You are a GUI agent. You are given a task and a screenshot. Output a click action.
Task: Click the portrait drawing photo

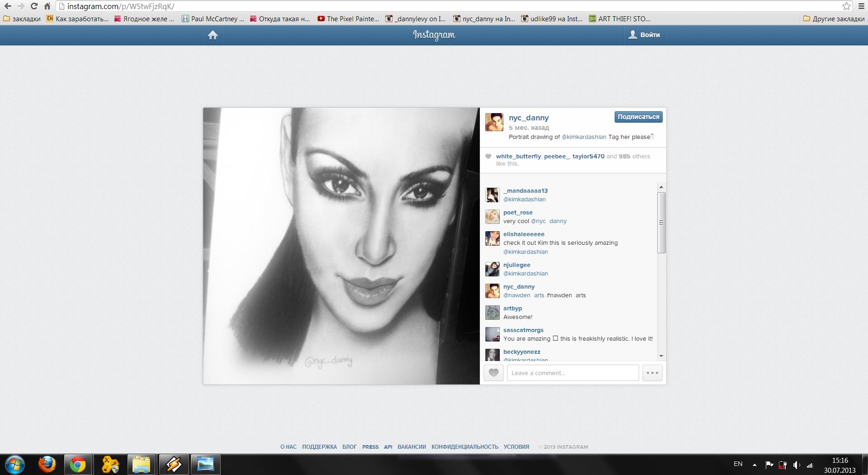(x=342, y=246)
